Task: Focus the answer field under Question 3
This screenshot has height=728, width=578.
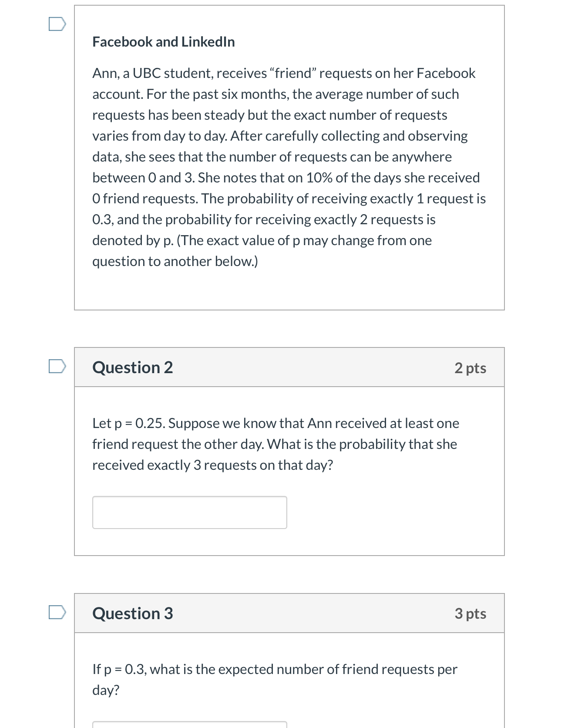Action: click(189, 725)
